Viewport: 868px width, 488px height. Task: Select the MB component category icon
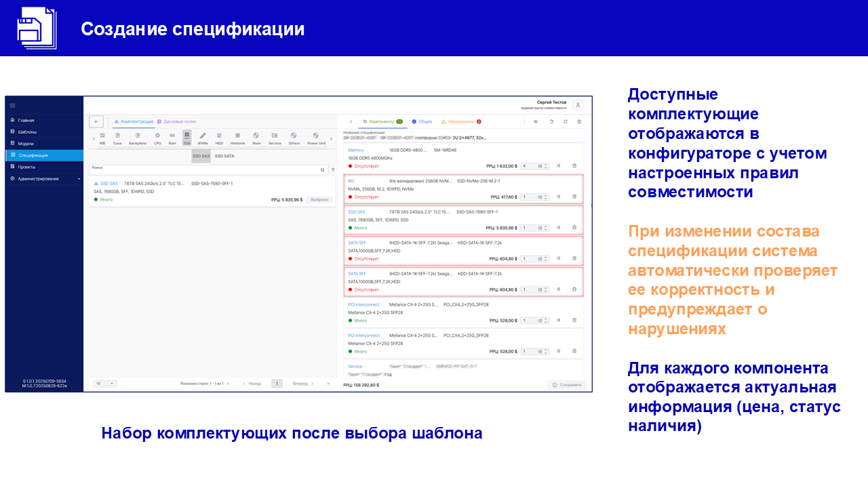102,138
